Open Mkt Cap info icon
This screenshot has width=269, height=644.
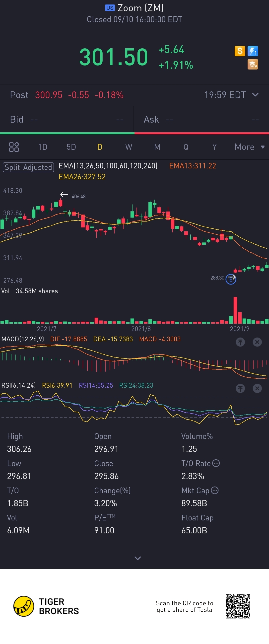click(215, 490)
